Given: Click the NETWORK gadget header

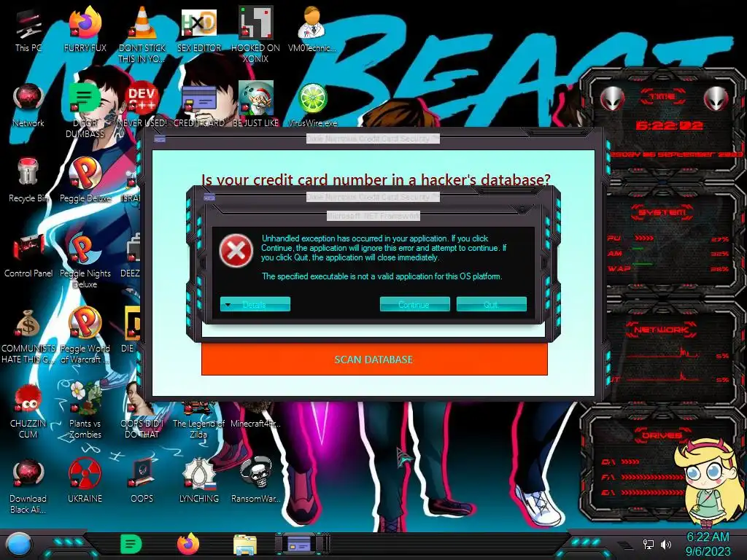Looking at the screenshot, I should click(661, 330).
